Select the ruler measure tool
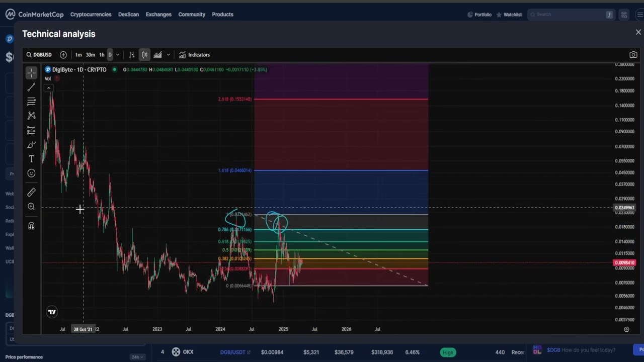 point(31,192)
